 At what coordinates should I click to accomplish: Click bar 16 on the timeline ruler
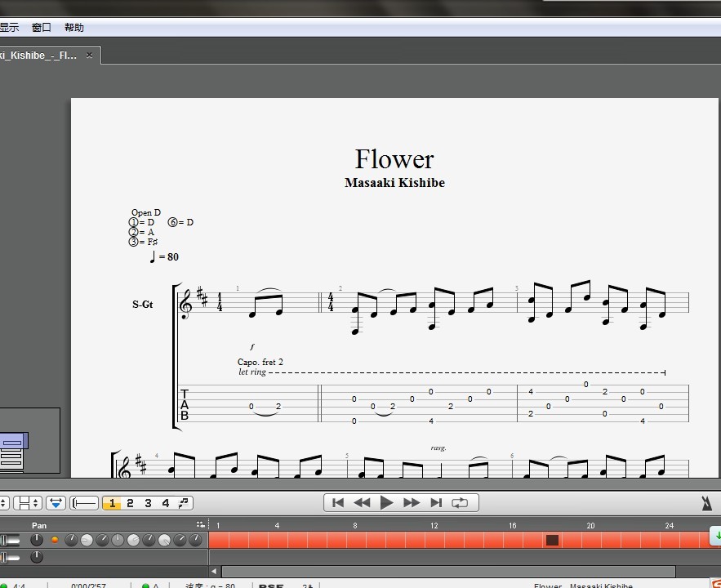[512, 525]
